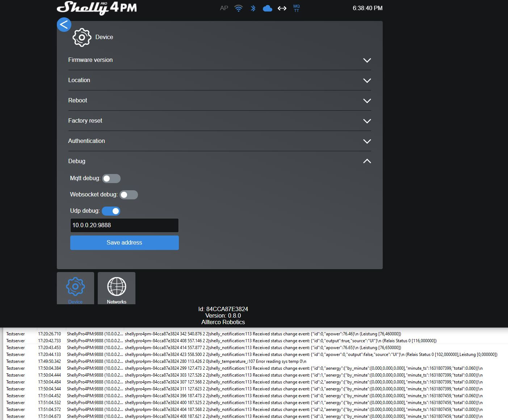The width and height of the screenshot is (508, 420).
Task: Disable the Udp debug toggle
Action: coord(111,211)
